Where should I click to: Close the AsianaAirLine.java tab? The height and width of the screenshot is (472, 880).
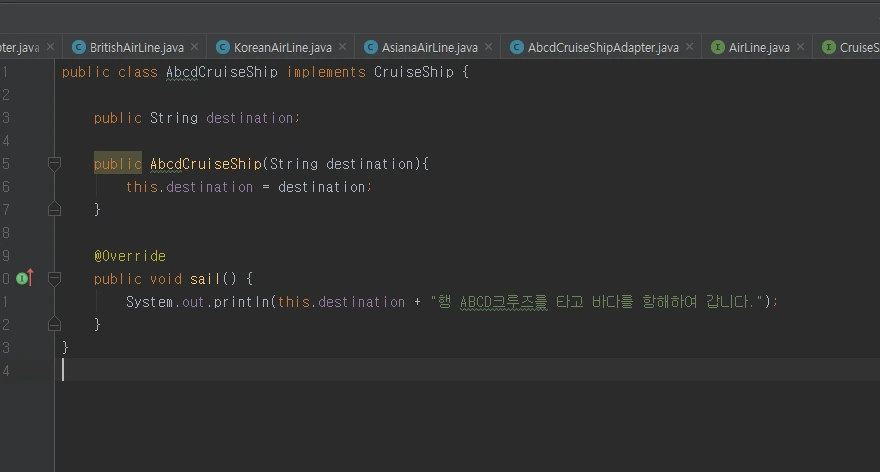pyautogui.click(x=488, y=47)
